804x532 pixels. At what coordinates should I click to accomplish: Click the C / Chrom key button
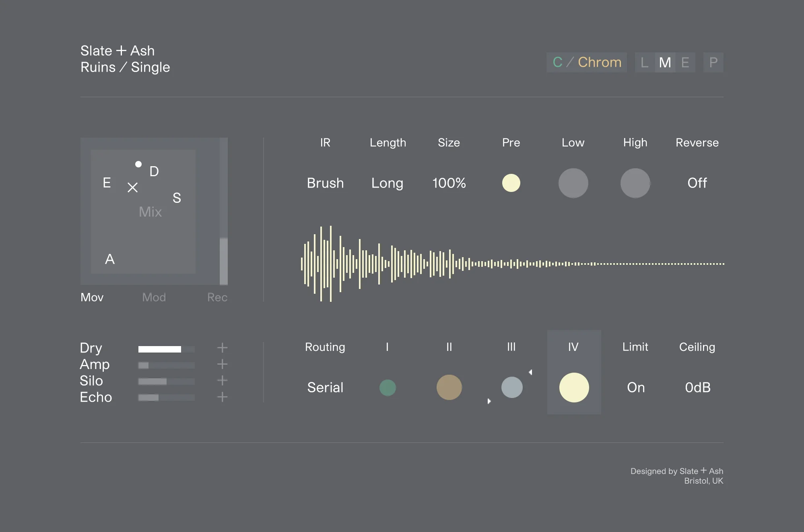coord(587,62)
